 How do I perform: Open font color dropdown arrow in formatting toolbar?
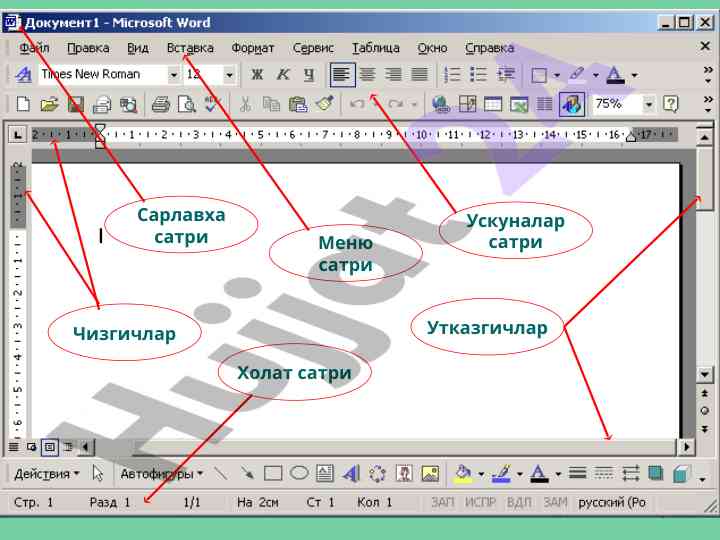coord(634,75)
